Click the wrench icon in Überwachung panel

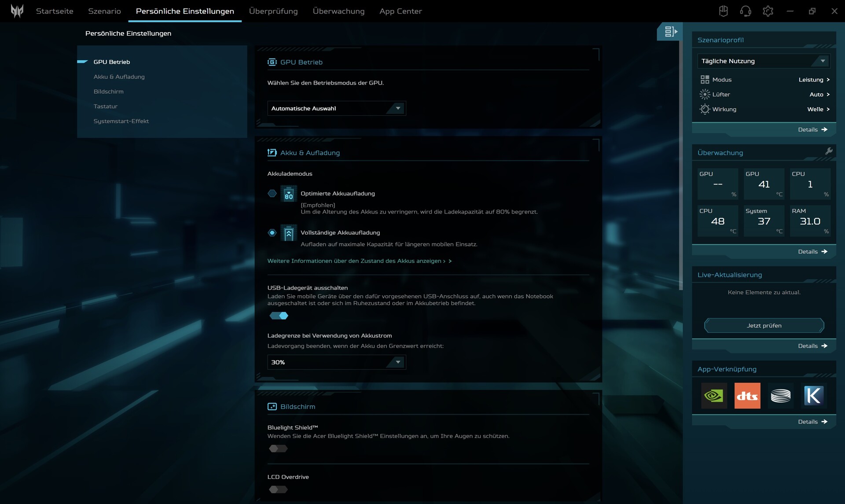coord(829,151)
